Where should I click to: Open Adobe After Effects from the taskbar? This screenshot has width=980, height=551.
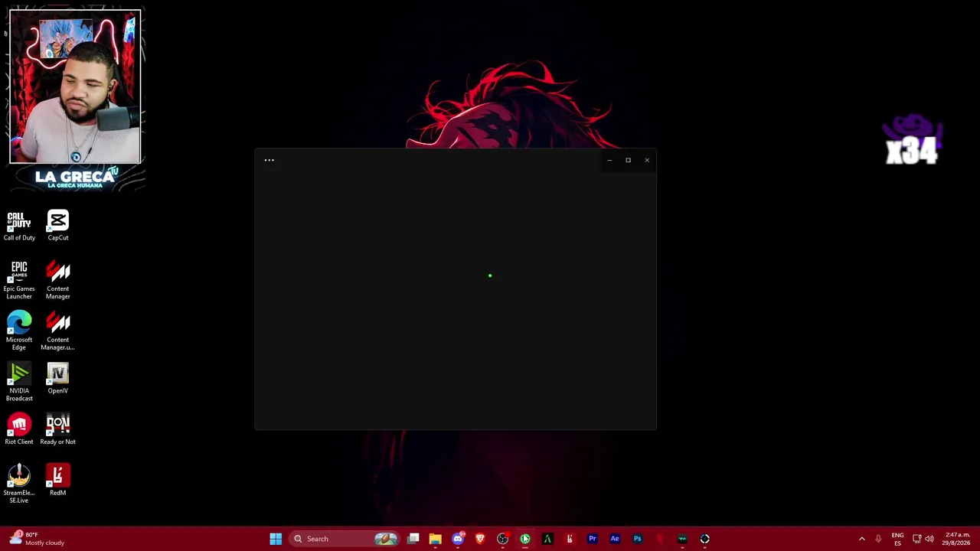pyautogui.click(x=615, y=539)
